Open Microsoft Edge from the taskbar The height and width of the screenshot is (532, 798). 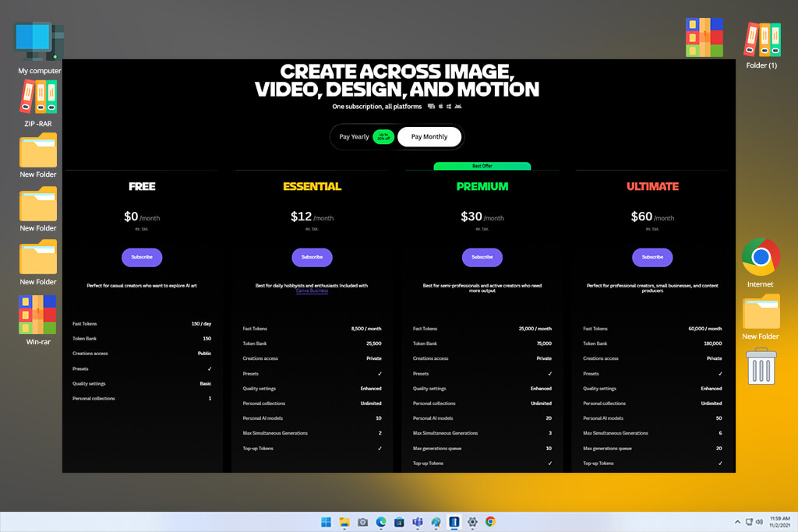pyautogui.click(x=380, y=522)
